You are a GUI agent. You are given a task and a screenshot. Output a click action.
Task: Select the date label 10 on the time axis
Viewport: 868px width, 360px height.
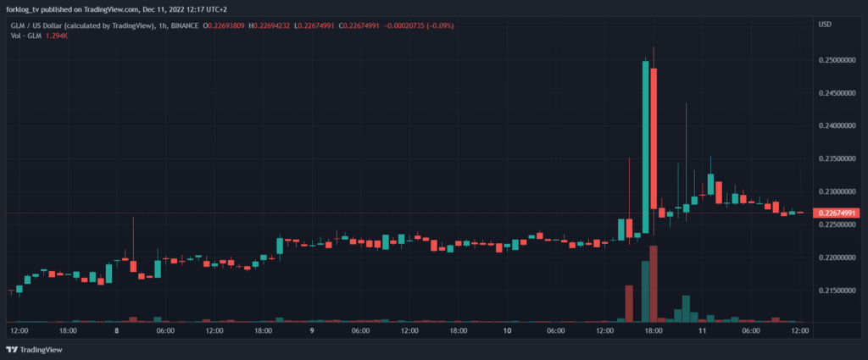(506, 331)
